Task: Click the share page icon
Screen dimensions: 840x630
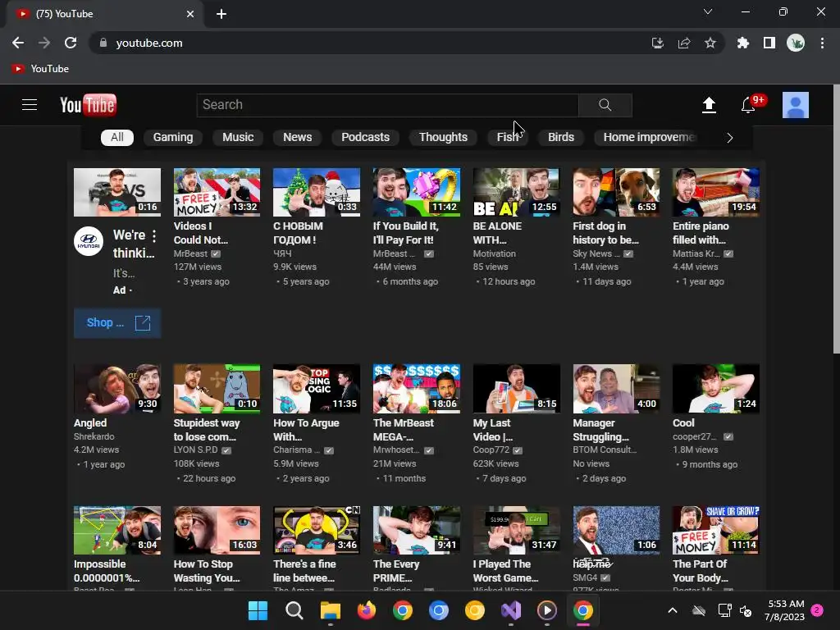Action: [684, 43]
